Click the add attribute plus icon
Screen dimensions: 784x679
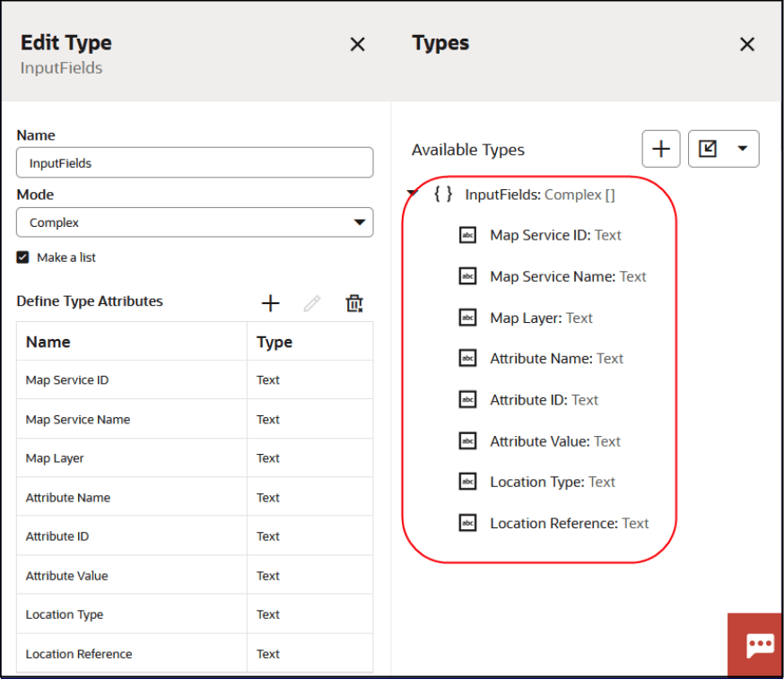click(270, 303)
